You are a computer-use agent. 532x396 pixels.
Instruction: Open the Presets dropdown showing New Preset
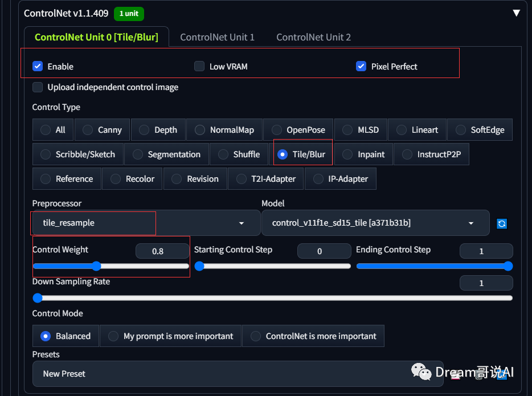click(238, 374)
